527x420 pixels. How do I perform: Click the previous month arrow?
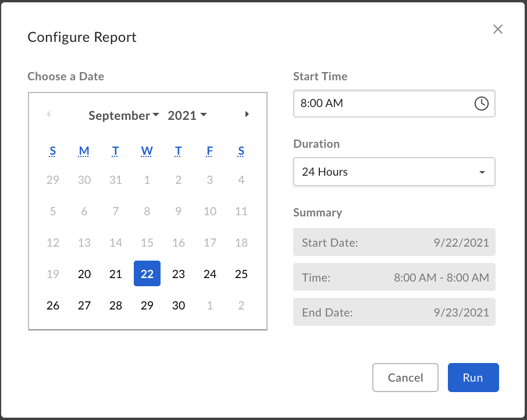pos(48,114)
